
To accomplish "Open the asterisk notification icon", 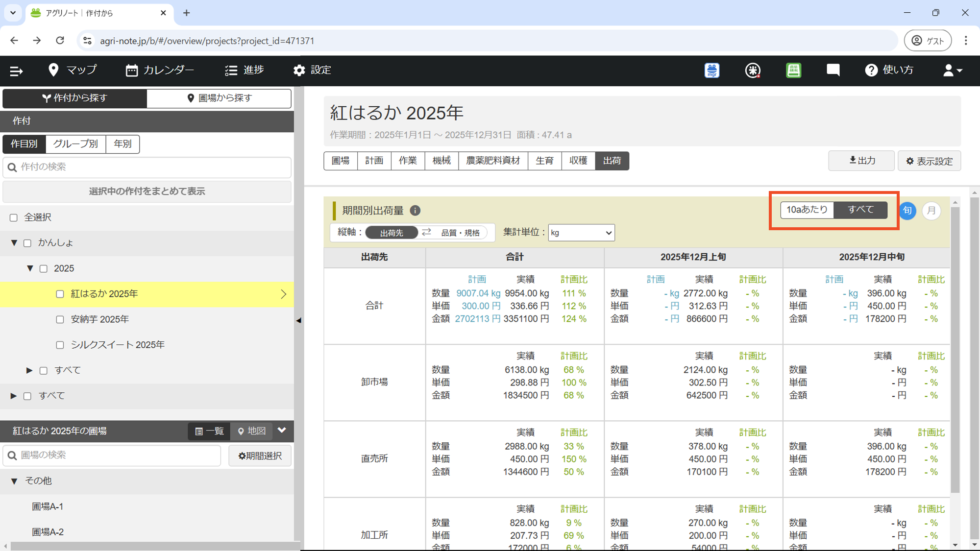I will pyautogui.click(x=753, y=71).
